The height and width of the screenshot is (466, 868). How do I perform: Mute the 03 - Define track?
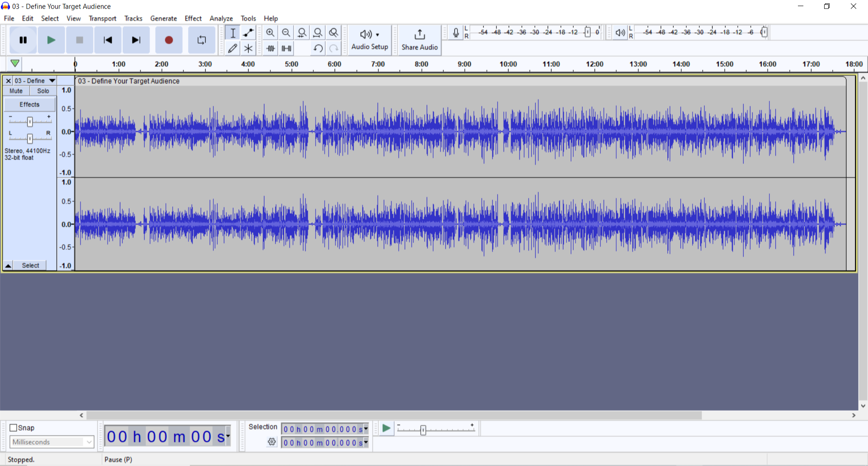click(16, 91)
